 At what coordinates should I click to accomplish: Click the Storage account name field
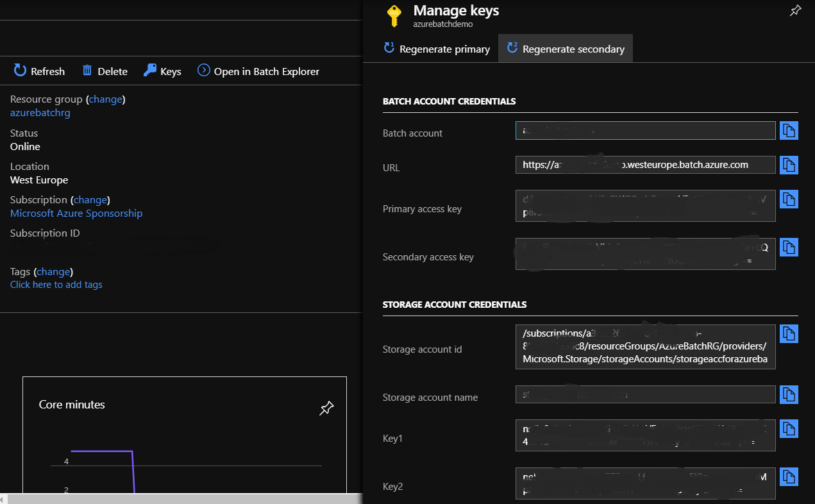tap(646, 394)
